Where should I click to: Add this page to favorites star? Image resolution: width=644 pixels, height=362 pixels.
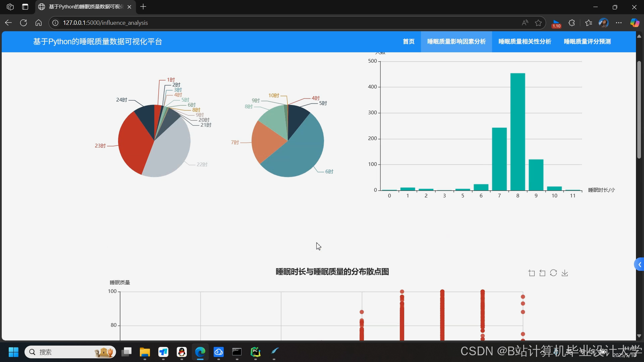pos(538,23)
